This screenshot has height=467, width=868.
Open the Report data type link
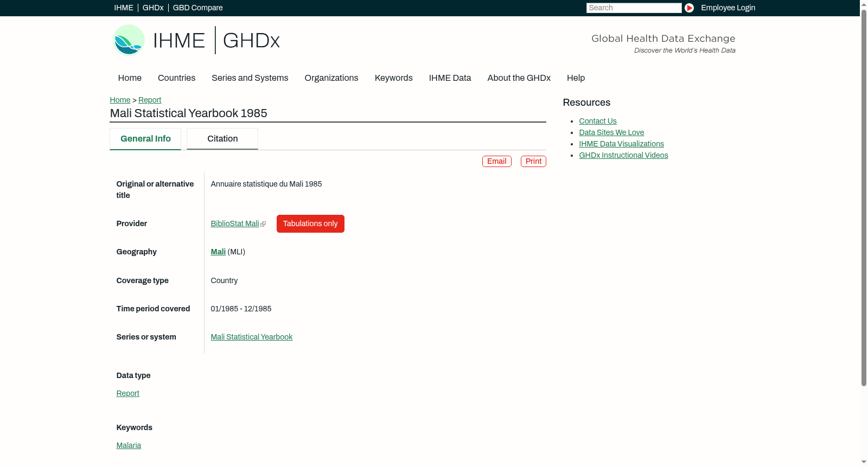click(128, 394)
